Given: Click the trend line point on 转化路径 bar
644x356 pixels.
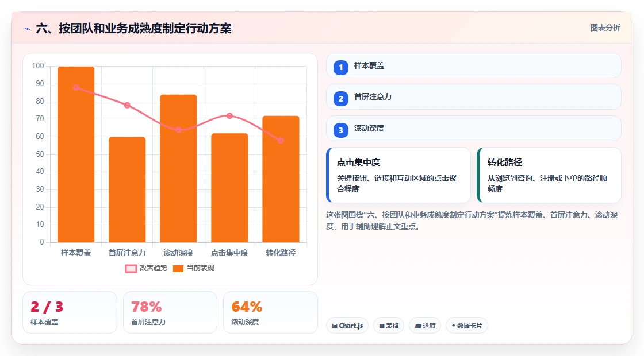Looking at the screenshot, I should [281, 141].
